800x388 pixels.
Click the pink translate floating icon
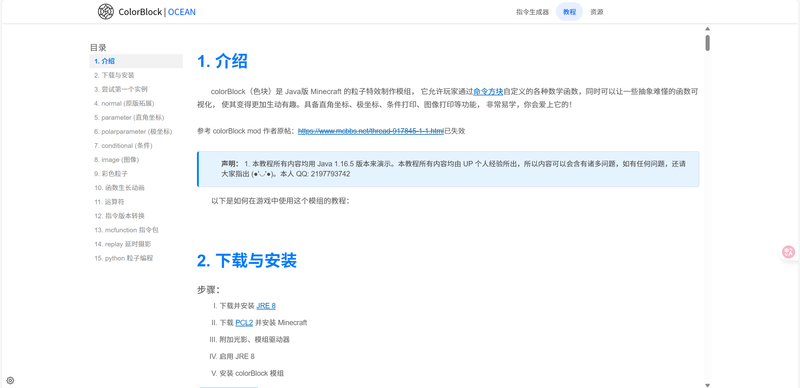pyautogui.click(x=789, y=252)
